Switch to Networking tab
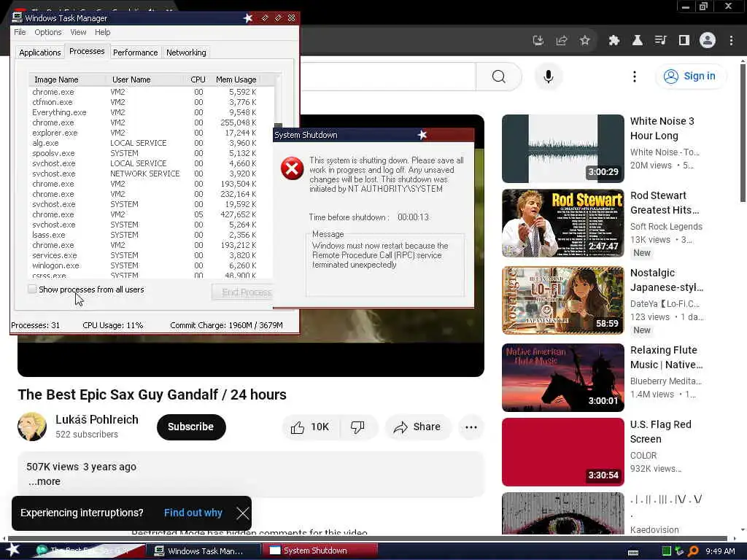Screen dimensions: 747x560 pyautogui.click(x=186, y=52)
